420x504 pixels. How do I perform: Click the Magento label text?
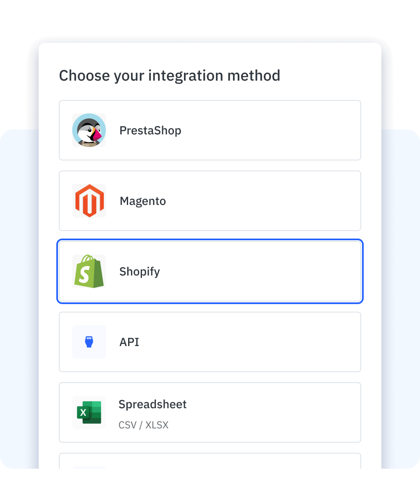pos(142,201)
